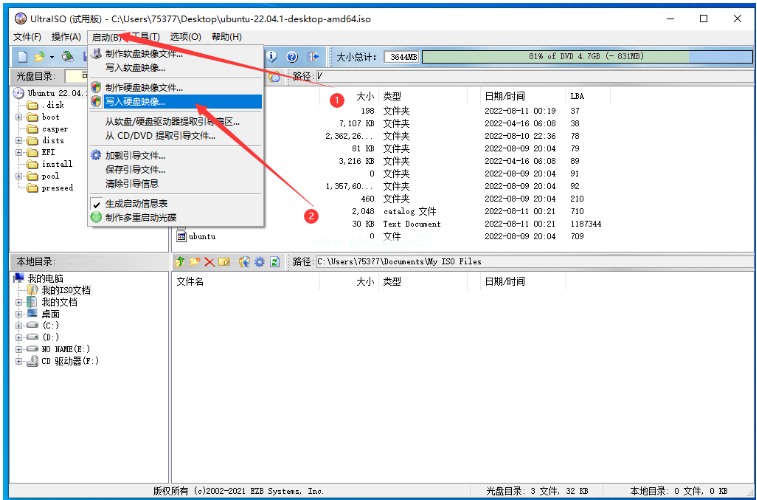The height and width of the screenshot is (500, 757).
Task: Open the dropdown arrow beside Open icon
Action: [52, 57]
